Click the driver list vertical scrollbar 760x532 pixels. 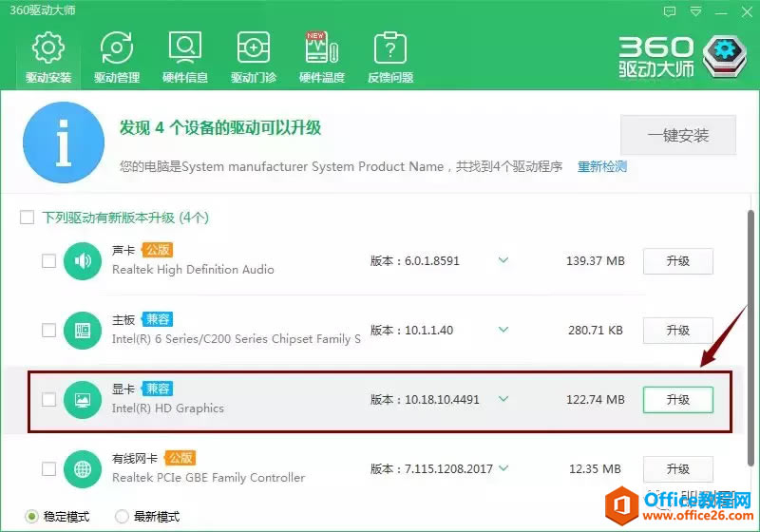pos(750,336)
